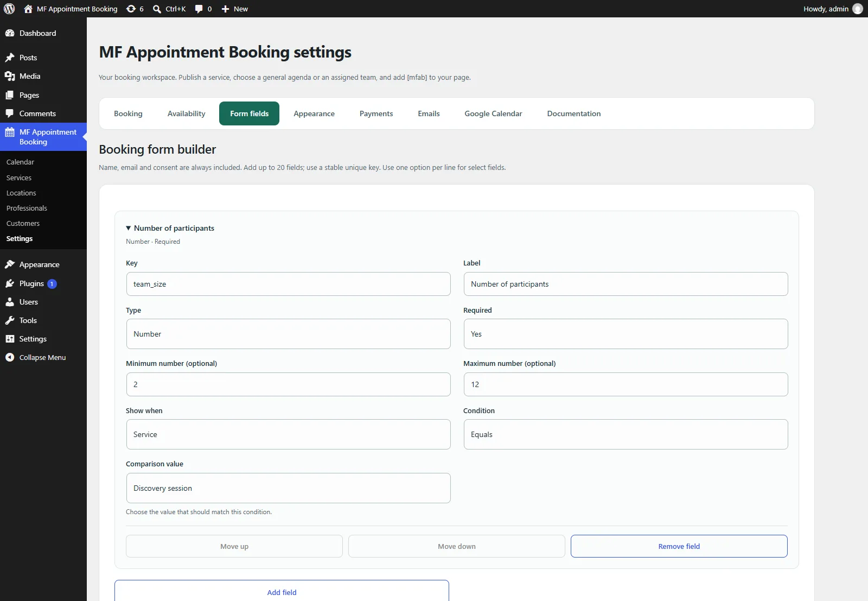
Task: Open the Dashboard gauge icon
Action: click(10, 33)
